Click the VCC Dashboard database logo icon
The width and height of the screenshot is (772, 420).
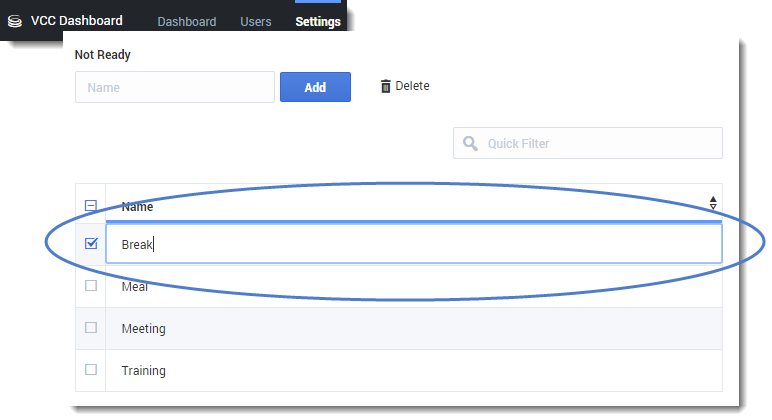(15, 20)
